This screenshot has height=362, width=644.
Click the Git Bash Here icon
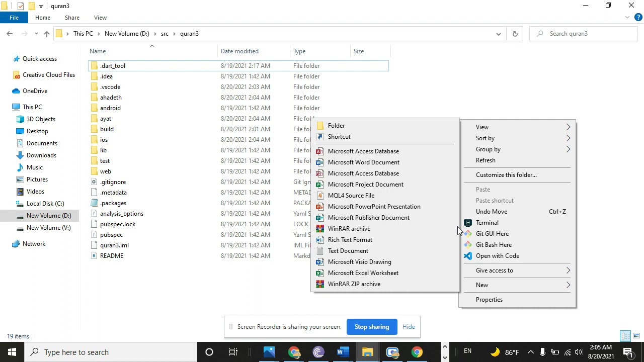coord(468,245)
